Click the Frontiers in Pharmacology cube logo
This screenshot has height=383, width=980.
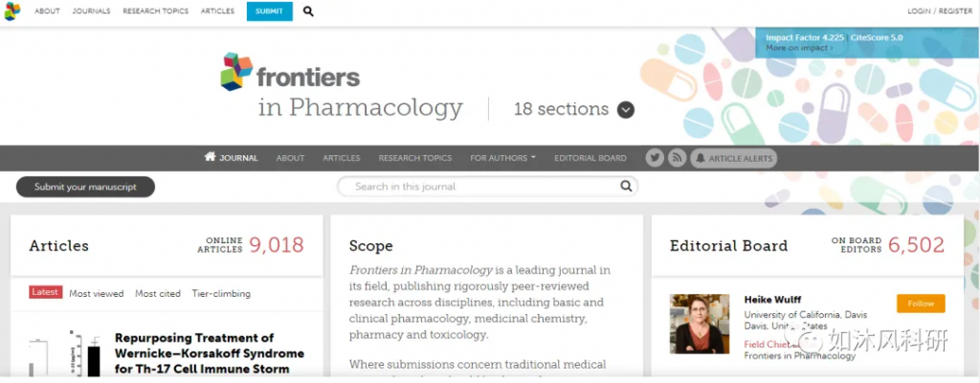[236, 71]
